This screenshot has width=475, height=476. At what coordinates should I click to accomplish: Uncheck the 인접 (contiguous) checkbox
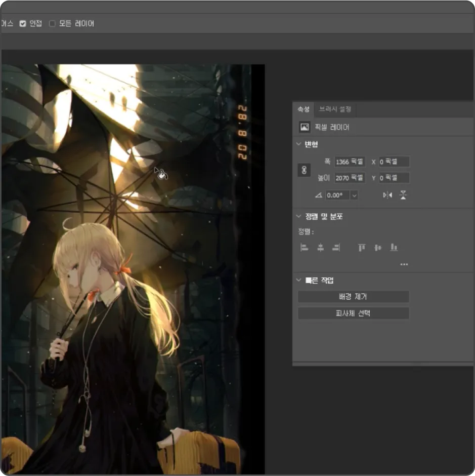tap(23, 24)
